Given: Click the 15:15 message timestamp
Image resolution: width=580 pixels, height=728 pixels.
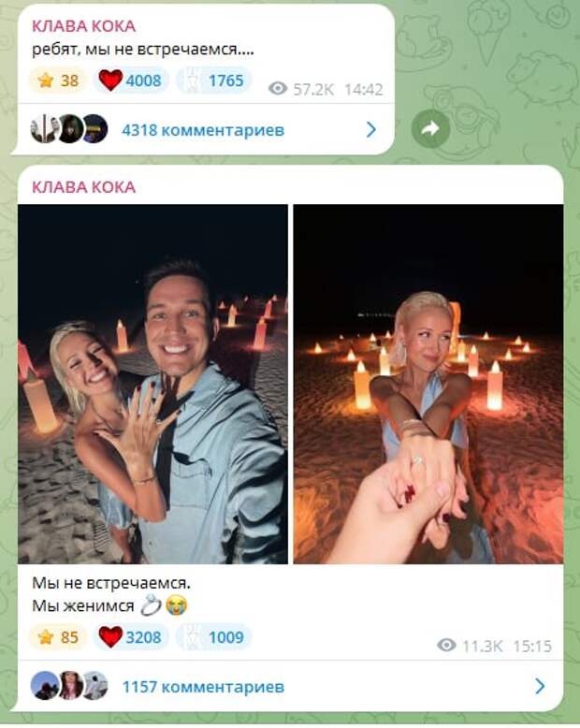Looking at the screenshot, I should point(532,646).
